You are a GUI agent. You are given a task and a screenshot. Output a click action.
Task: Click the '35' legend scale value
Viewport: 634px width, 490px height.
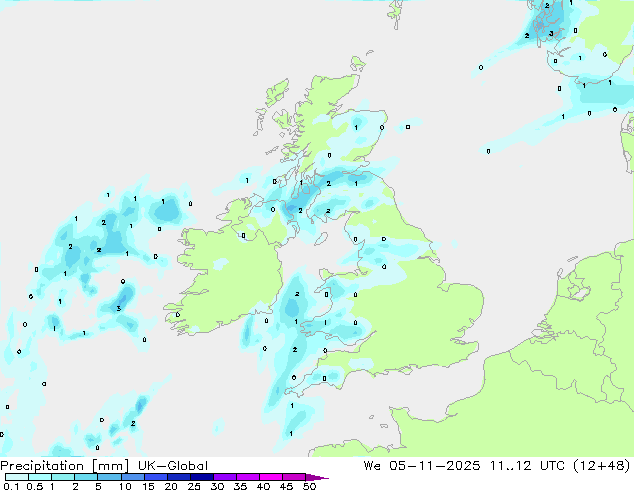[240, 486]
